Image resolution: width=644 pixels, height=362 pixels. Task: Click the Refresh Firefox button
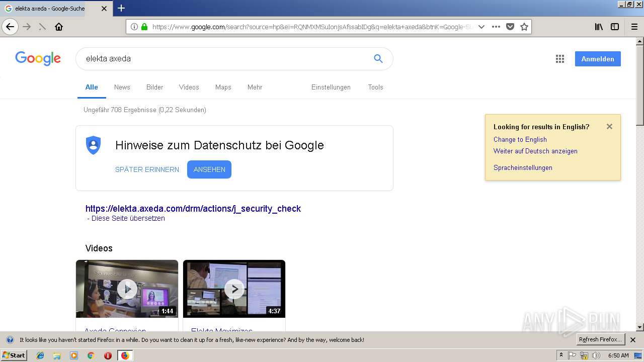coord(600,340)
